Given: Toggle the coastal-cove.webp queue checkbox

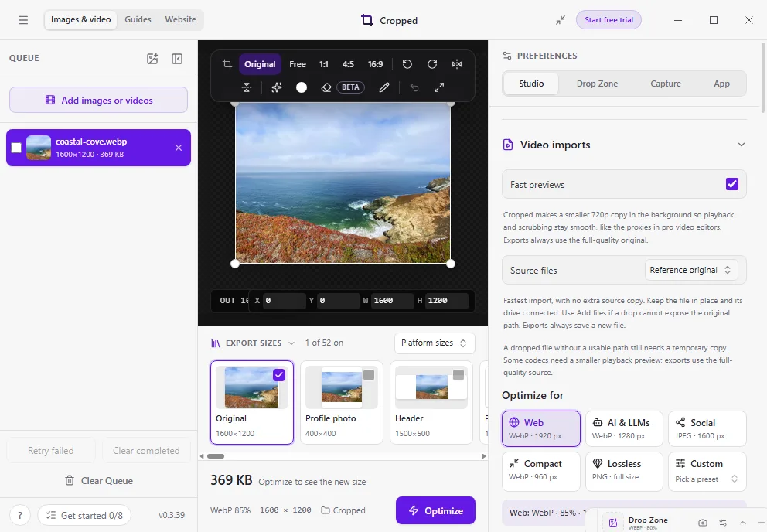Looking at the screenshot, I should 16,148.
